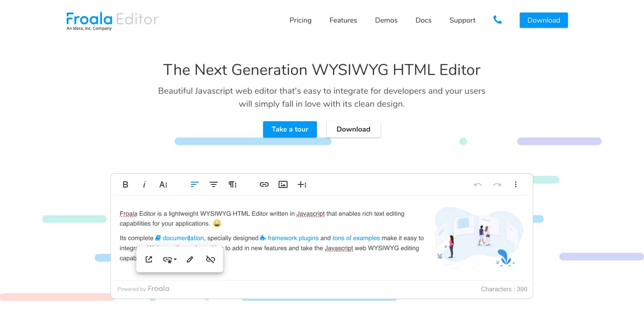Go to the Demos page

click(386, 20)
